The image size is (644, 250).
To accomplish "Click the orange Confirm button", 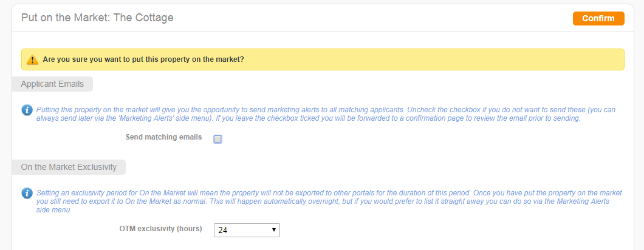I will coord(598,18).
